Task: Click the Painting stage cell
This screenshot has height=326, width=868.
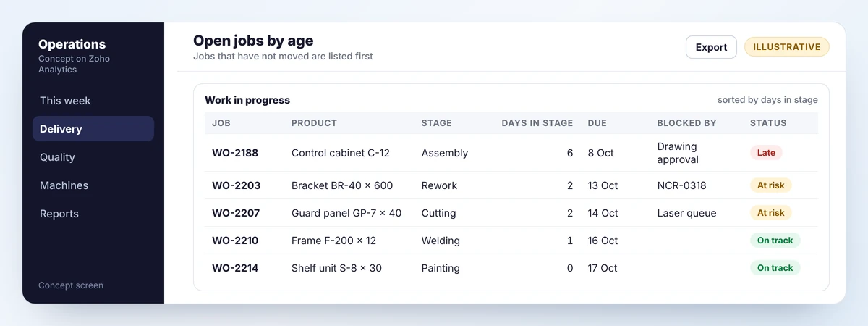Action: point(441,268)
